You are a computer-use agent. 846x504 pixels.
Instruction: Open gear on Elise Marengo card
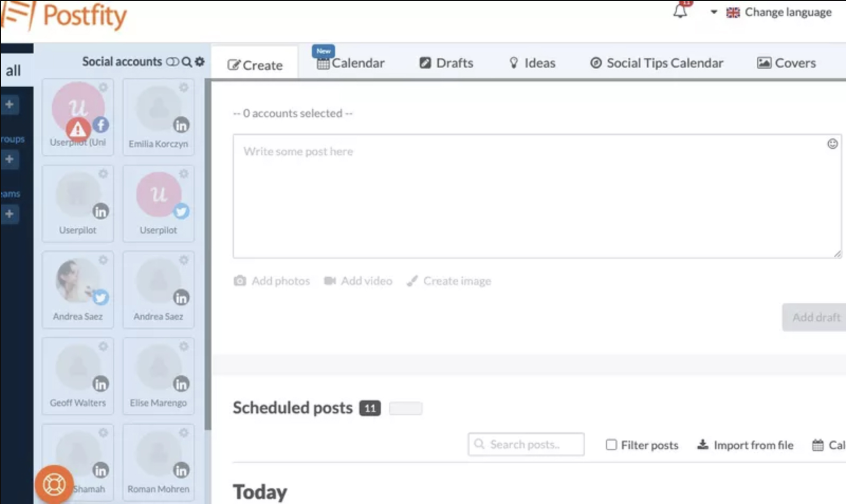183,346
